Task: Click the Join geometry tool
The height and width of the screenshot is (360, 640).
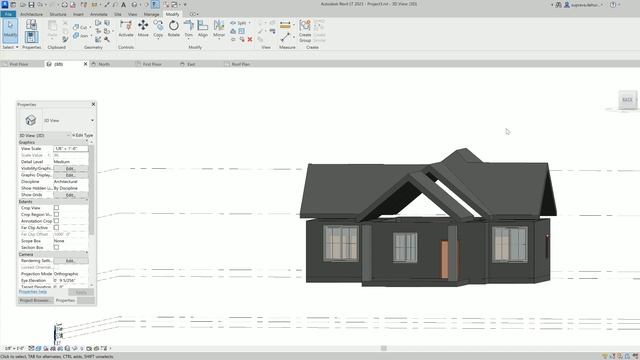Action: (81, 36)
